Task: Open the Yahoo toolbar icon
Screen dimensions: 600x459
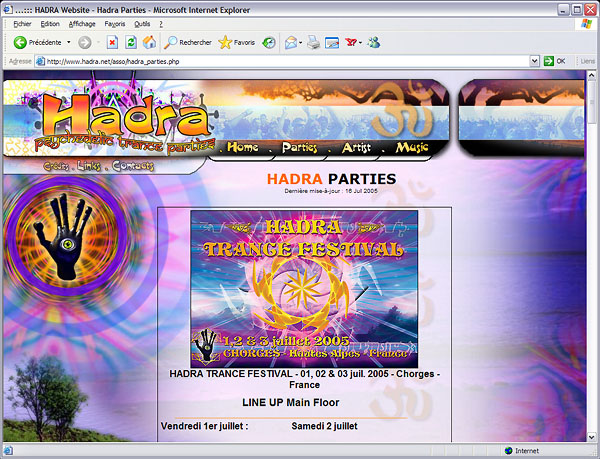Action: [351, 42]
